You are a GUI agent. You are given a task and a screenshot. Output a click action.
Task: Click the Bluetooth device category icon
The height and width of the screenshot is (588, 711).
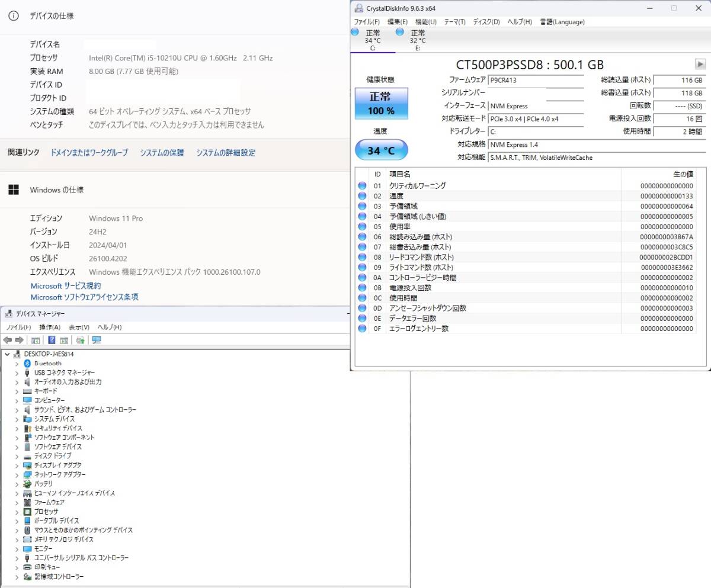click(x=27, y=364)
